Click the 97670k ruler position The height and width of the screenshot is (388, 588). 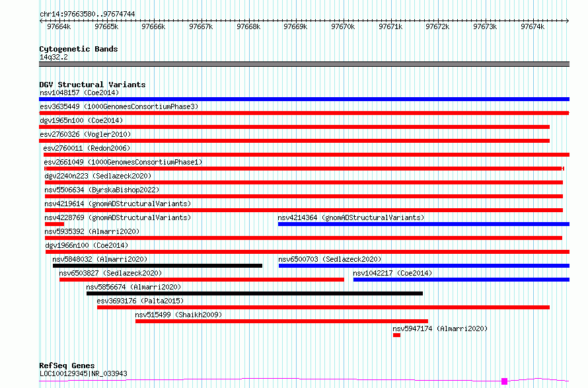(343, 26)
